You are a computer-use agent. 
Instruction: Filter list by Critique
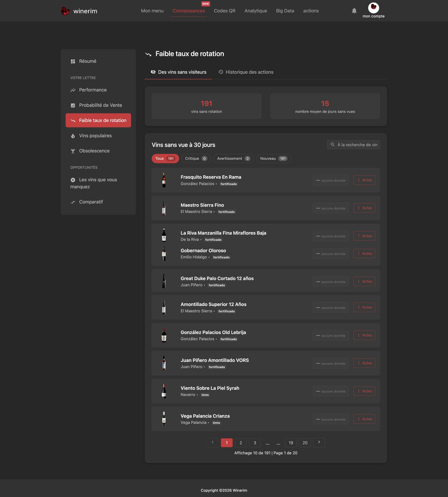[x=196, y=159]
